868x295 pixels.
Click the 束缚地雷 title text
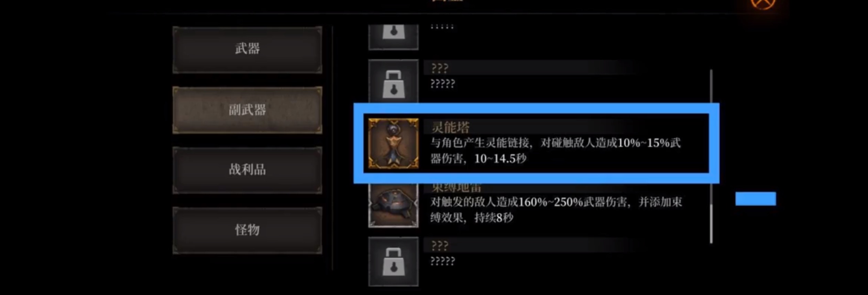[x=456, y=188]
